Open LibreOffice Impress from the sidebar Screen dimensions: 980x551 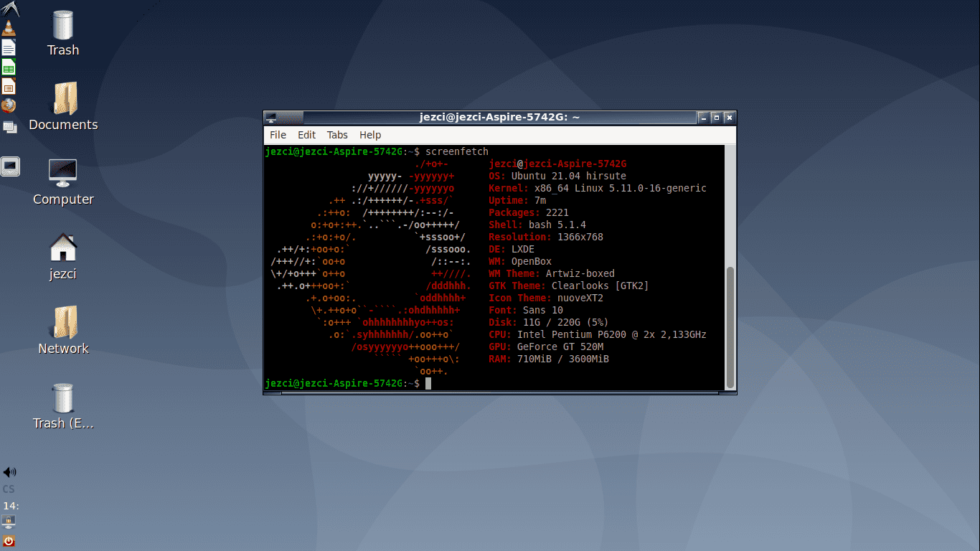9,86
